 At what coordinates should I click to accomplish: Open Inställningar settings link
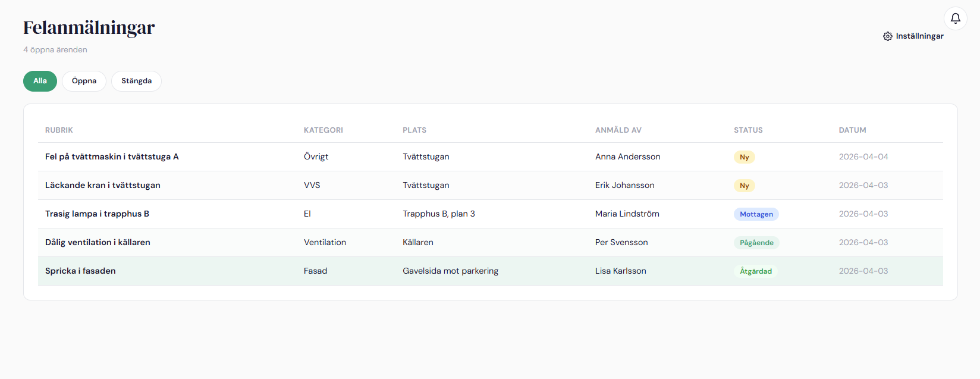(x=919, y=36)
